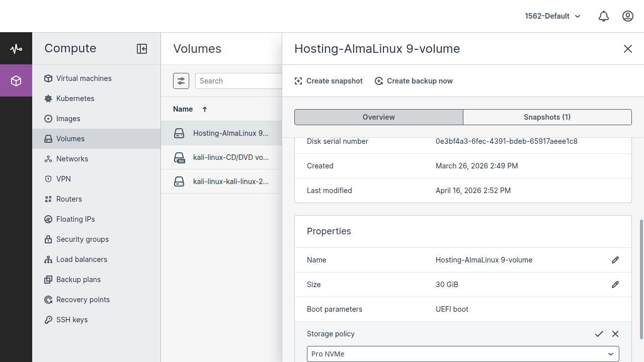Screen dimensions: 644x362
Task: Open notifications bell
Action: point(604,16)
